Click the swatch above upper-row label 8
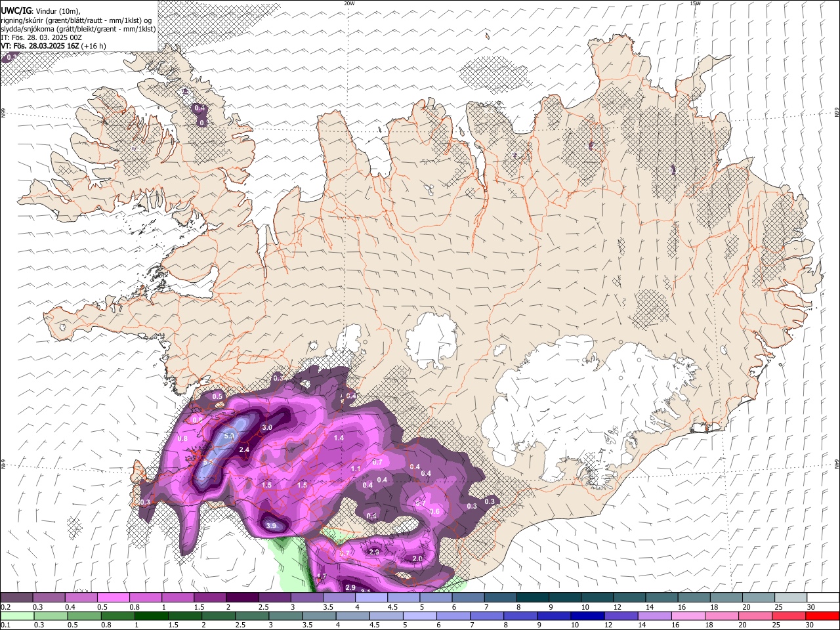The height and width of the screenshot is (630, 840). click(x=533, y=597)
